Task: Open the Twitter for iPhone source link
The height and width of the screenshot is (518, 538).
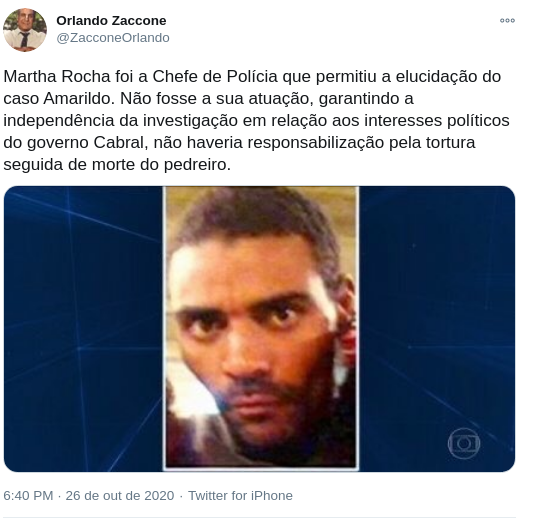Action: [240, 496]
